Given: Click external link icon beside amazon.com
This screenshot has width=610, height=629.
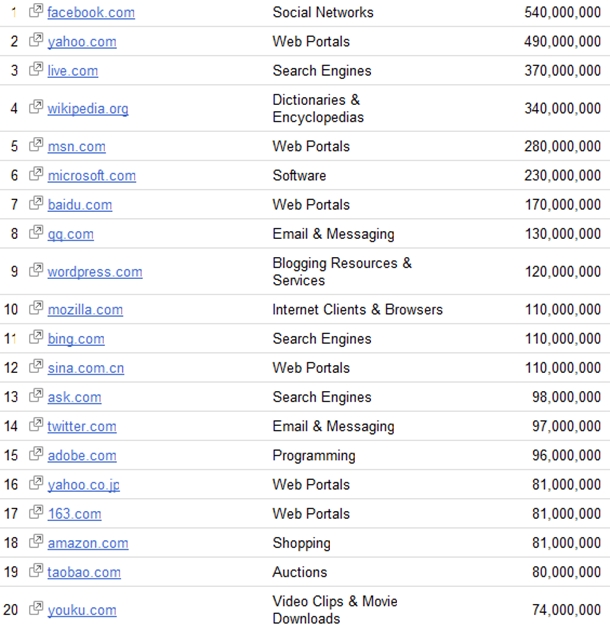Looking at the screenshot, I should pyautogui.click(x=36, y=542).
